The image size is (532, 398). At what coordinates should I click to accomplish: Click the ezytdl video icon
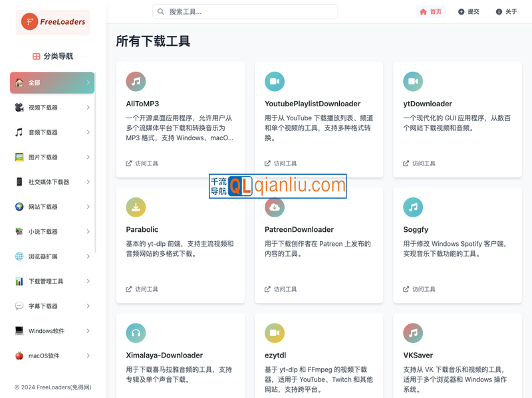(x=275, y=333)
